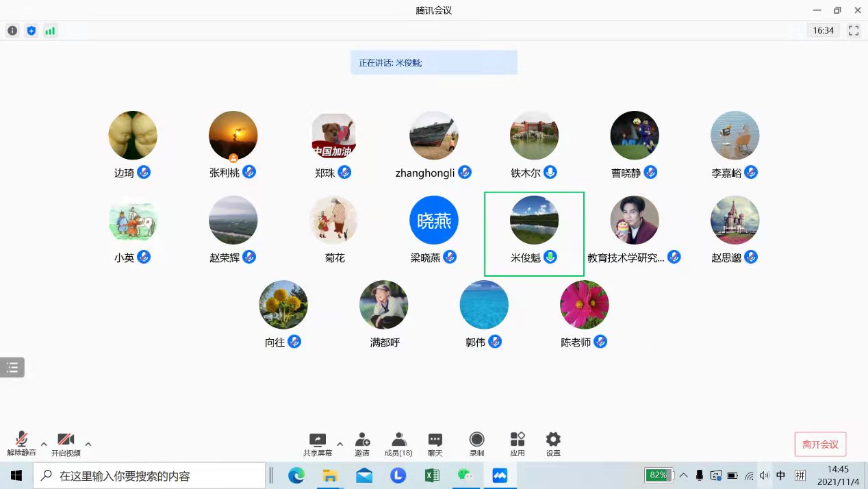Image resolution: width=868 pixels, height=489 pixels.
Task: Click the blue security shield icon
Action: (31, 31)
